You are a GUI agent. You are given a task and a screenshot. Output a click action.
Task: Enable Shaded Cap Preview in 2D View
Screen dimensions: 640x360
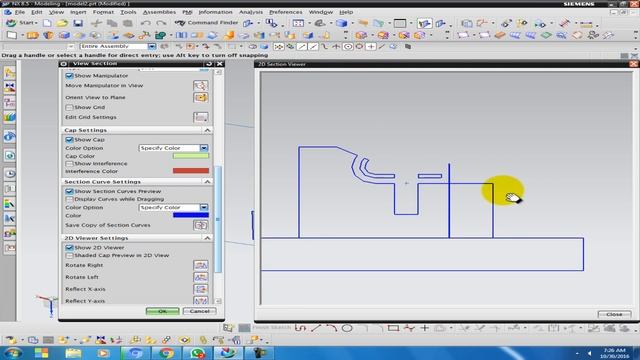69,256
